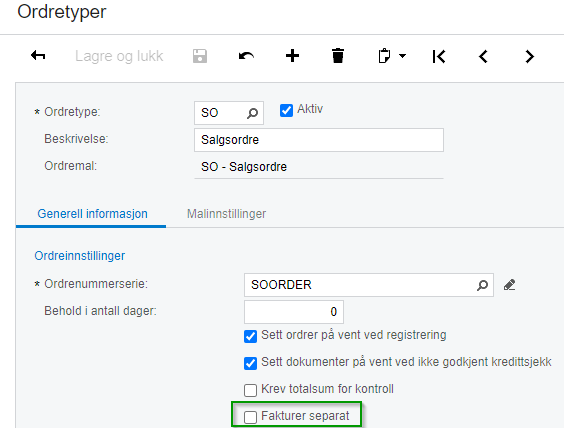This screenshot has width=564, height=428.
Task: Edit number series with pencil icon
Action: click(509, 285)
